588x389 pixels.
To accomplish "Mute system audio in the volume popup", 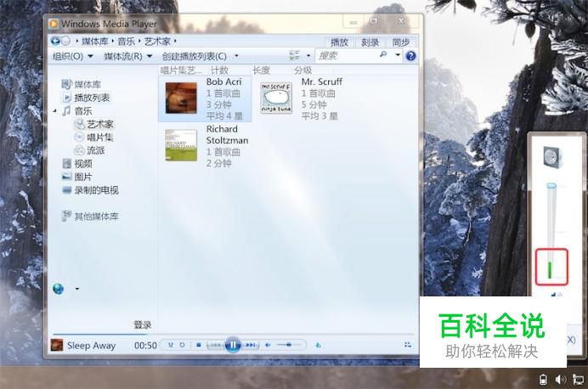I will tap(556, 295).
